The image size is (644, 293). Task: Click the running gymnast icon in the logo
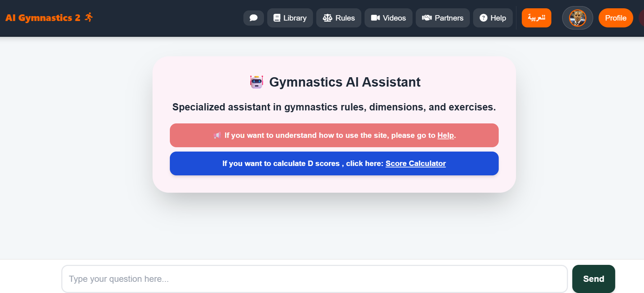click(89, 17)
